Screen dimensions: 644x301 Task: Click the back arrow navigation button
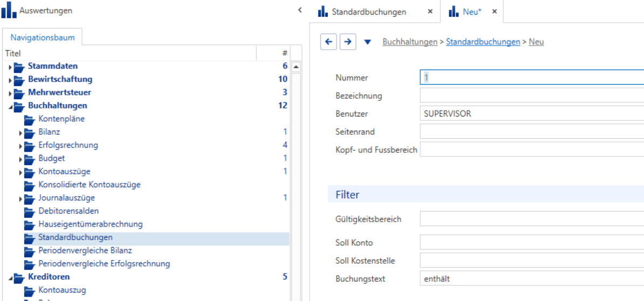pos(328,42)
